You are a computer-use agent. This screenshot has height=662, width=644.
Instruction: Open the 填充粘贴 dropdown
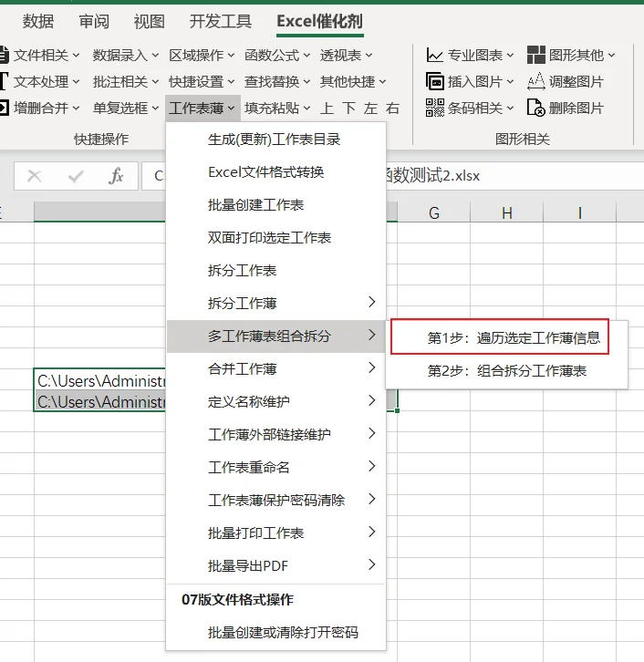(277, 109)
